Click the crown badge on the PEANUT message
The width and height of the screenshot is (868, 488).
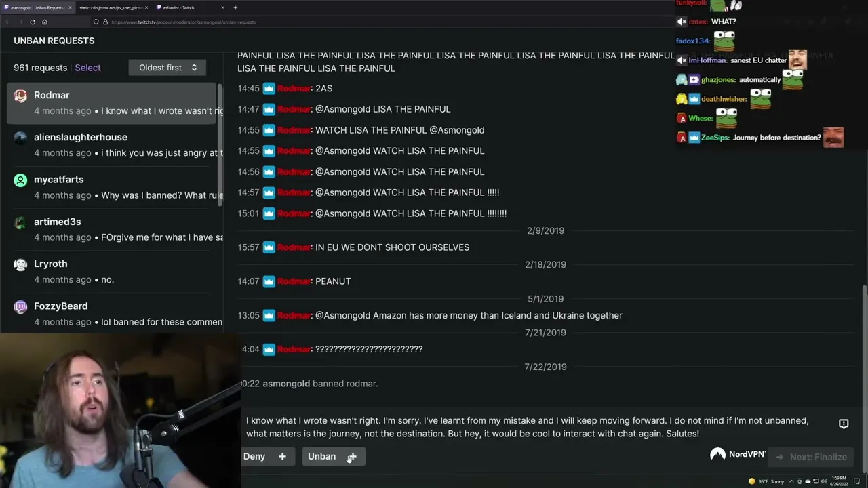269,281
